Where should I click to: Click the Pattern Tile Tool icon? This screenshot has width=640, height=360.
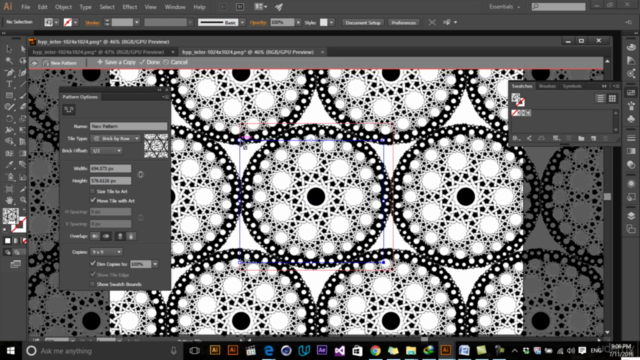coord(69,109)
